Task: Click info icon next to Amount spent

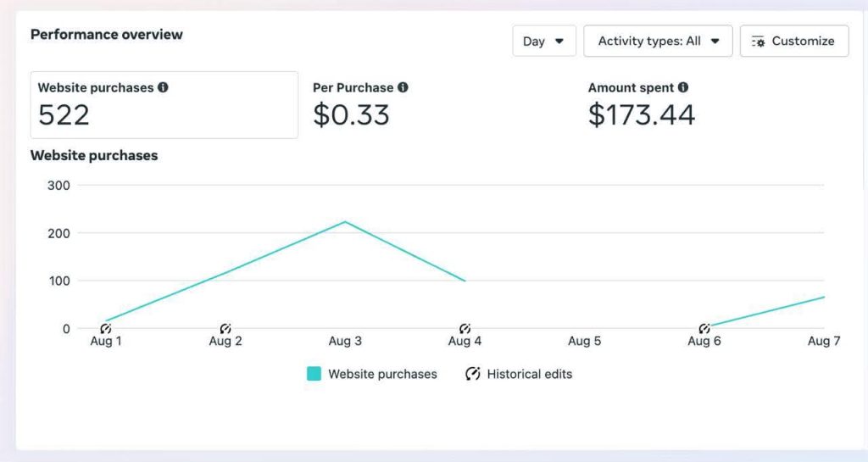Action: (x=683, y=87)
